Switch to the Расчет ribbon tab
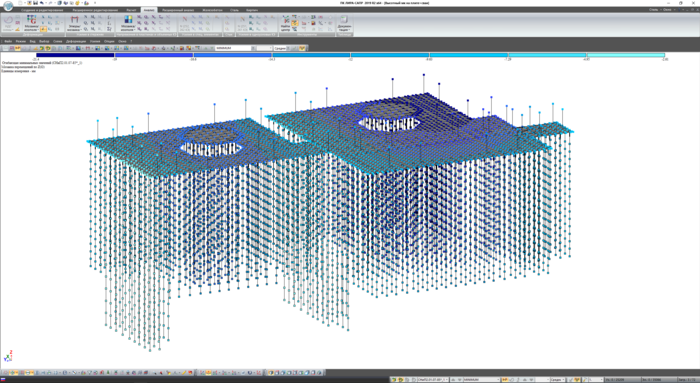700x383 pixels. tap(131, 10)
